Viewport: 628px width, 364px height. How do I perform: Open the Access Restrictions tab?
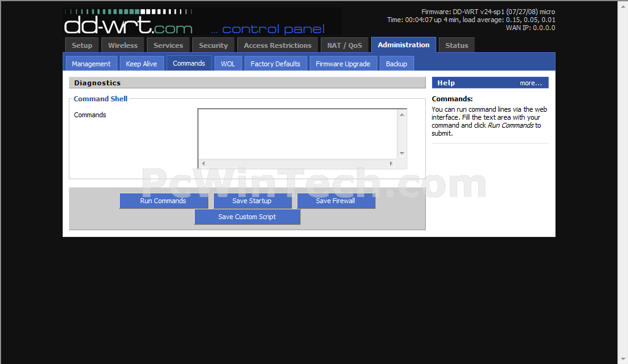tap(278, 45)
